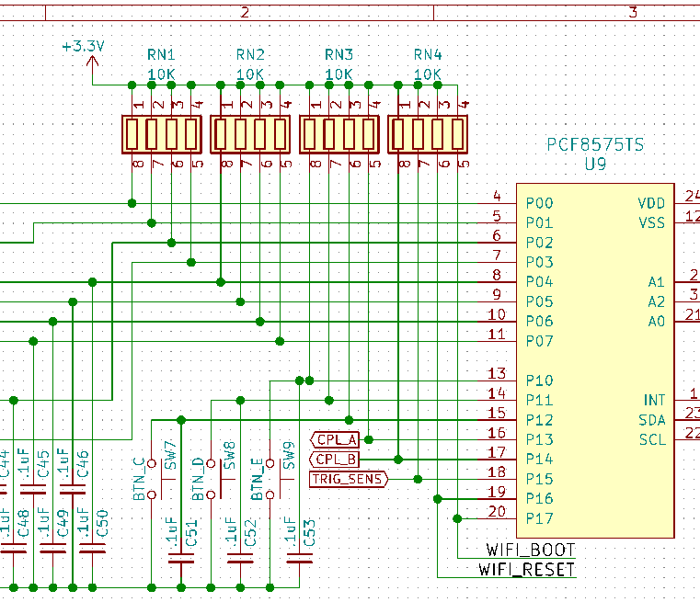Viewport: 700px width, 602px height.
Task: Click the SDA pin label on U9
Action: (x=652, y=420)
